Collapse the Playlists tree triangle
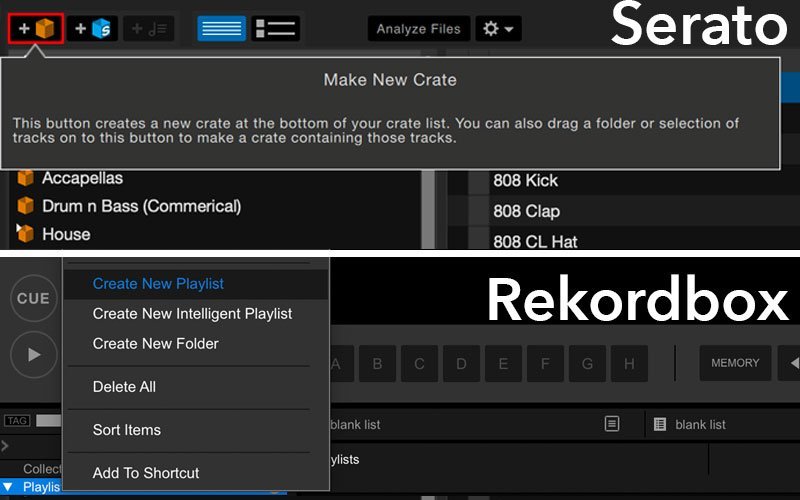 pyautogui.click(x=8, y=487)
